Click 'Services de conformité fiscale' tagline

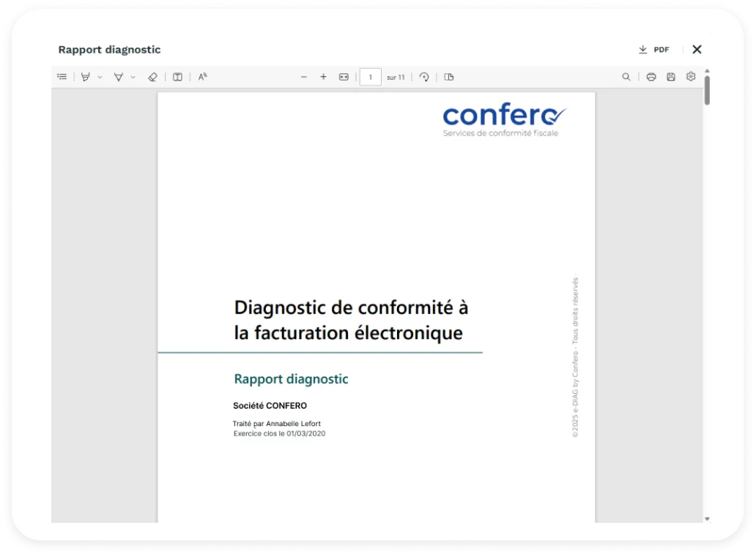pyautogui.click(x=500, y=133)
